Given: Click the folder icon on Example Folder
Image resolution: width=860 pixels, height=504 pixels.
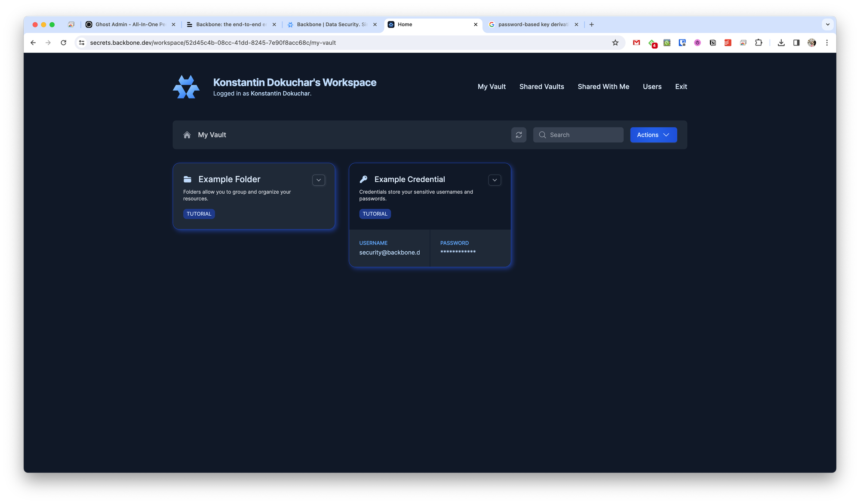Looking at the screenshot, I should point(187,180).
